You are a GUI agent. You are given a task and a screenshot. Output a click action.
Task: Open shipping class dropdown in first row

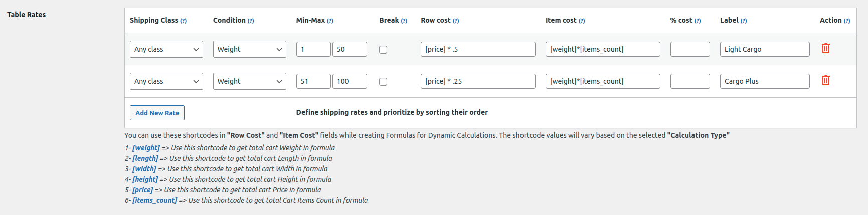tap(166, 49)
